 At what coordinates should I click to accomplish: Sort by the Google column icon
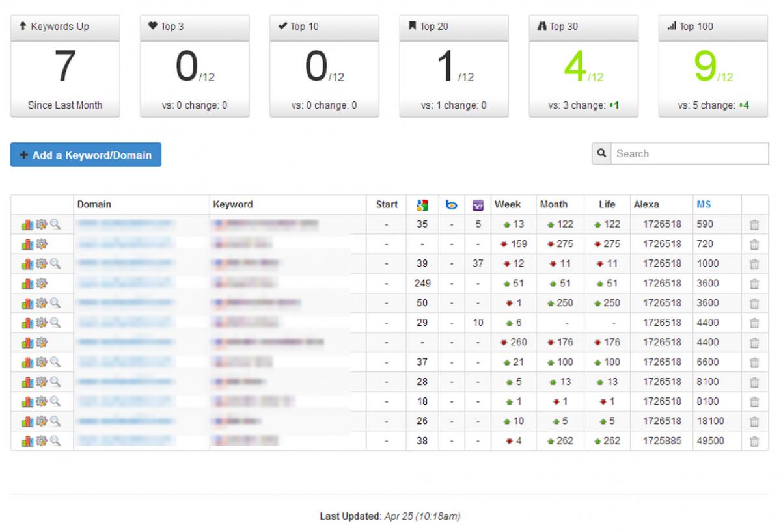(422, 205)
